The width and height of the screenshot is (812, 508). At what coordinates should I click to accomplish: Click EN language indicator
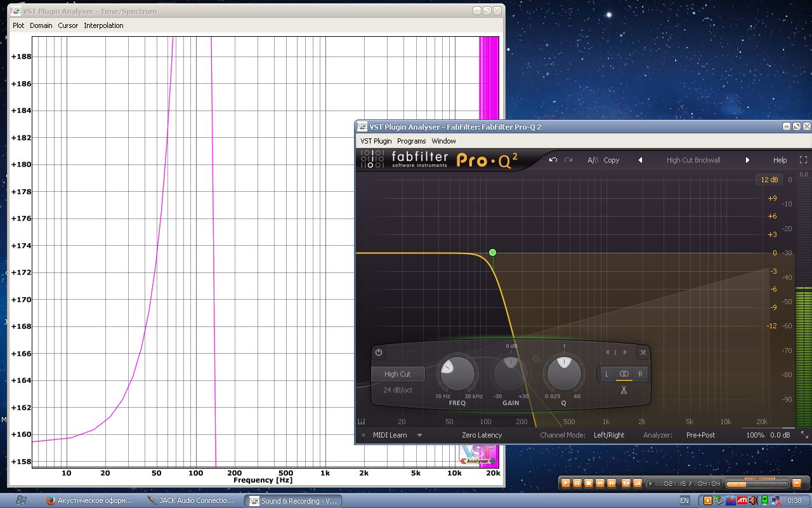(684, 500)
